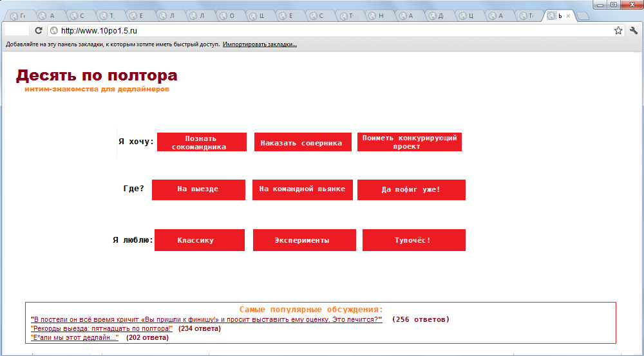This screenshot has height=356, width=644.
Task: Switch to the tab labeled О
Action: tap(231, 16)
